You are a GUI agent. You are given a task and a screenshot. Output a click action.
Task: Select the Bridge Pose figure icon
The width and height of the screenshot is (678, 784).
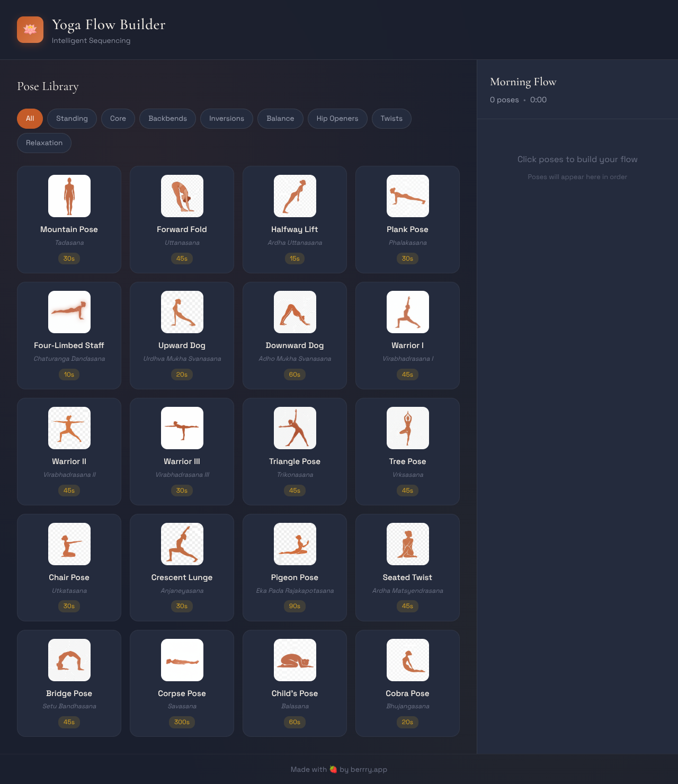pyautogui.click(x=69, y=660)
